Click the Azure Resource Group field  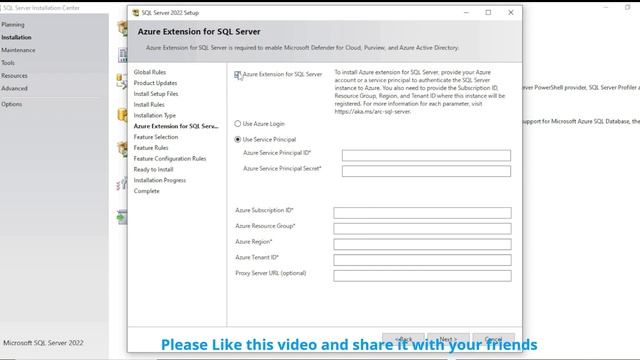coord(422,229)
